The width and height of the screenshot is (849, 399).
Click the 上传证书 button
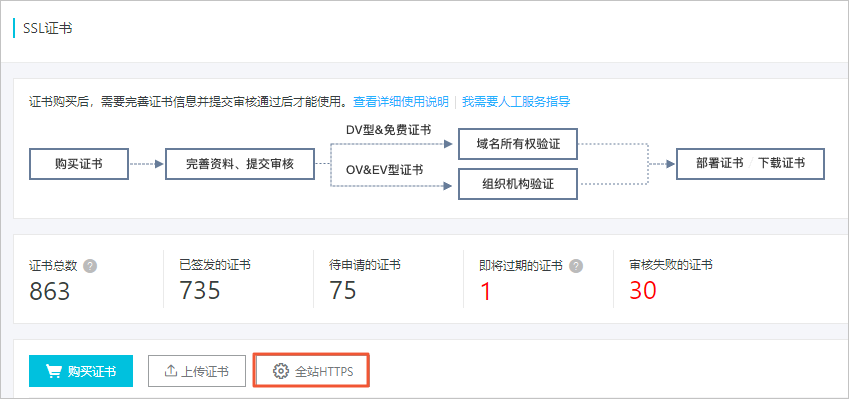pyautogui.click(x=197, y=371)
